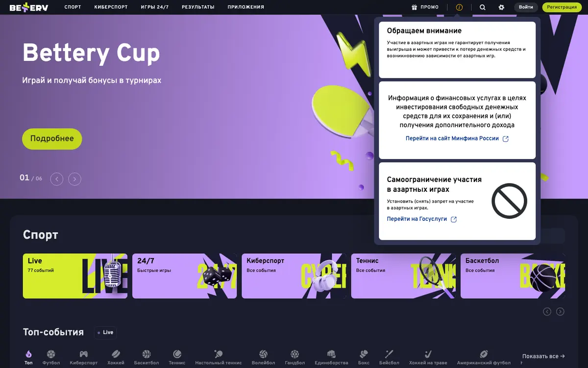This screenshot has height=368, width=588.
Task: Show previous sport cards with left arrow
Action: tap(547, 312)
